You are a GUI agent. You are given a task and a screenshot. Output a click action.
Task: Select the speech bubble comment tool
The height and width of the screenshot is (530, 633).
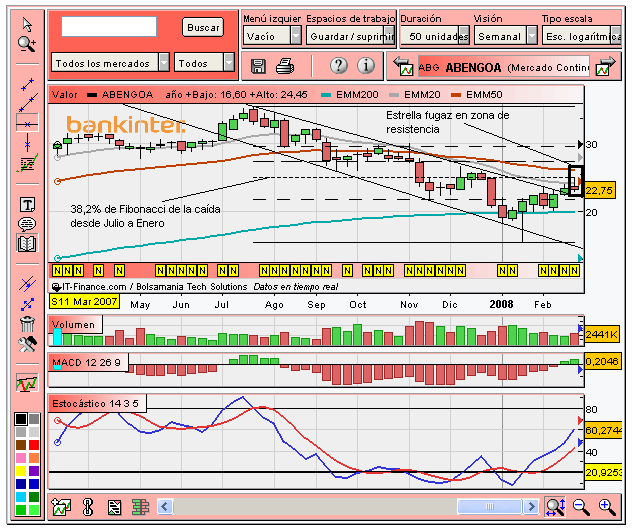coord(27,223)
